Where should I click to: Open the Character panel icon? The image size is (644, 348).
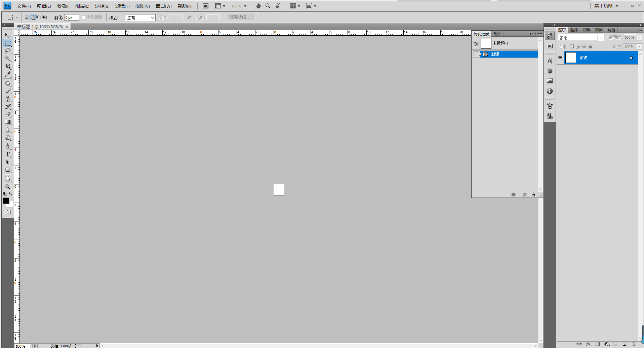(550, 61)
